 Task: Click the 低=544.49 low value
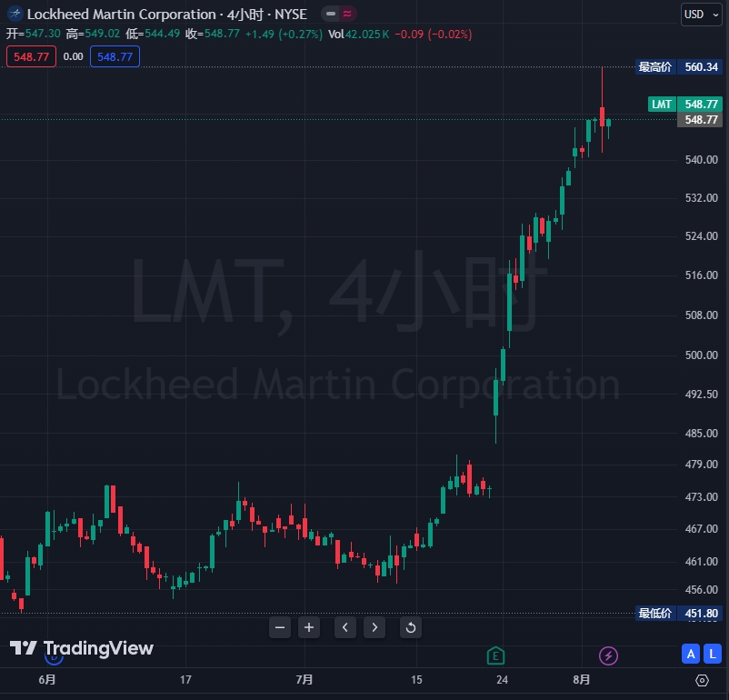coord(153,34)
